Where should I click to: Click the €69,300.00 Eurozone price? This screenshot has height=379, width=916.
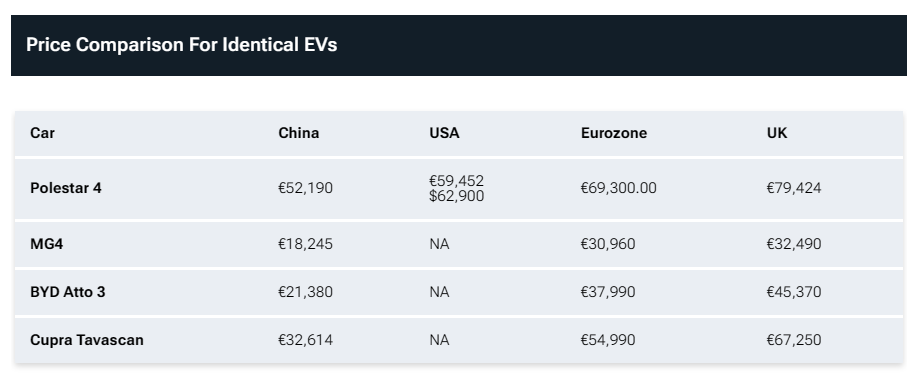click(x=619, y=188)
